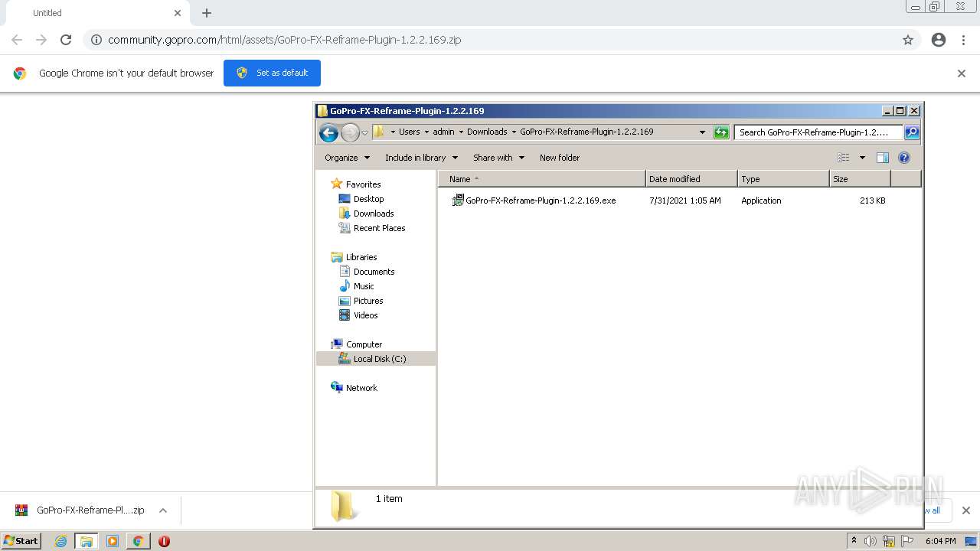Screen dimensions: 980x551
Task: Switch to Chrome taskbar icon
Action: coord(138,541)
